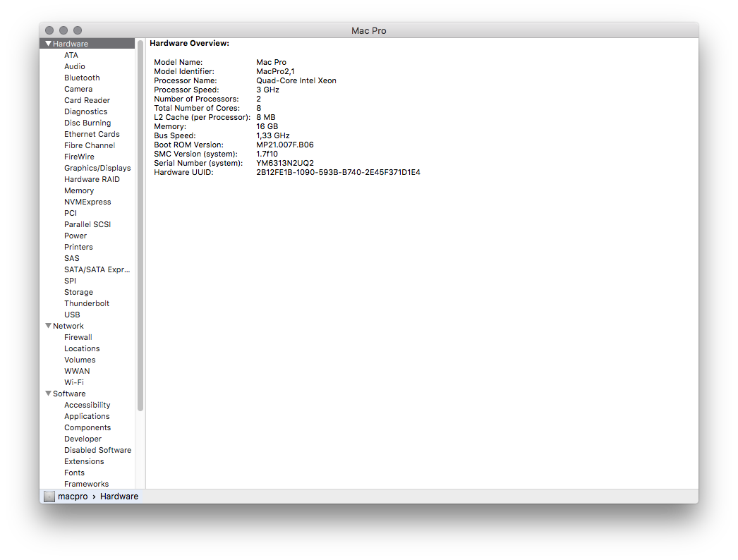
Task: Select Developer in the sidebar
Action: coord(83,439)
